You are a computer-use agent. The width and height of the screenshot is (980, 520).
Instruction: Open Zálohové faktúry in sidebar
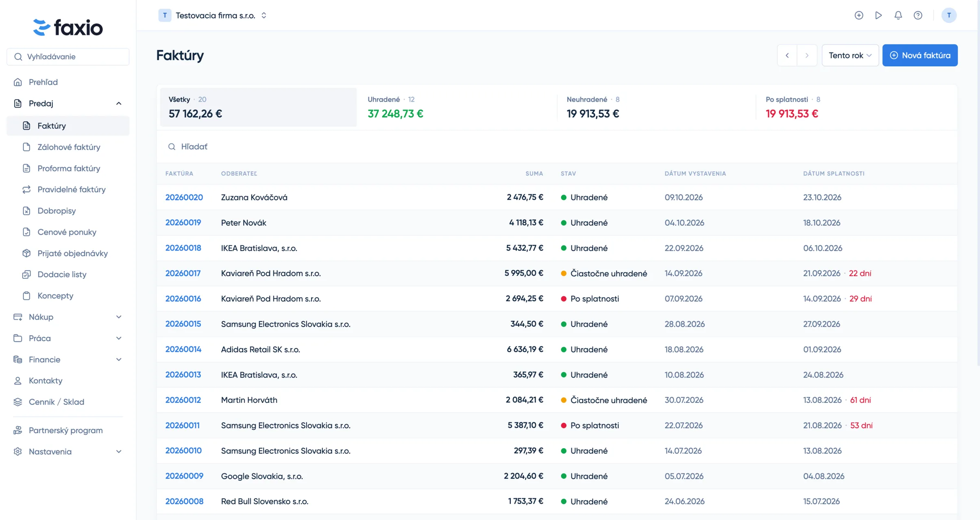point(68,147)
